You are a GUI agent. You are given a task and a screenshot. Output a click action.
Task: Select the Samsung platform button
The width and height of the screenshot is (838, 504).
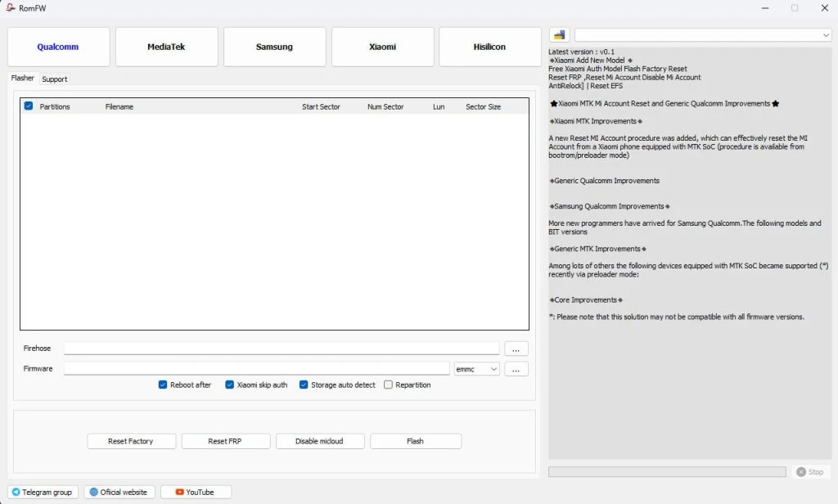click(274, 47)
